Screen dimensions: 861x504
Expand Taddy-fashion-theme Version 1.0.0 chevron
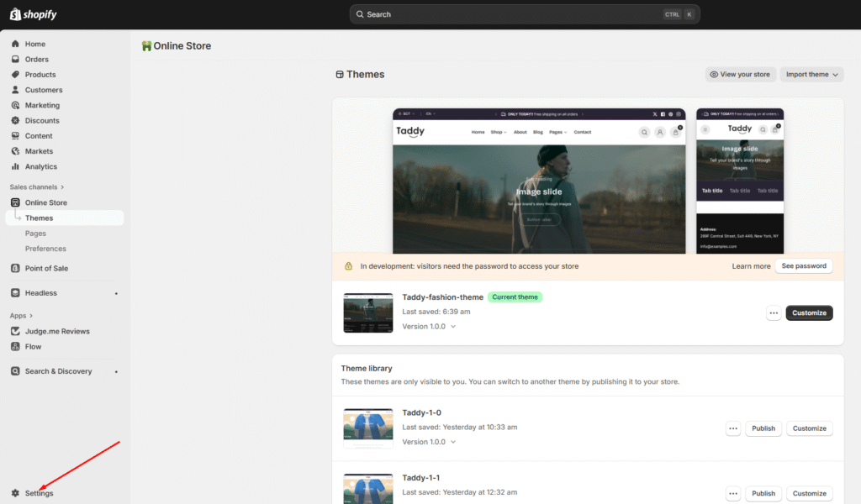coord(453,326)
